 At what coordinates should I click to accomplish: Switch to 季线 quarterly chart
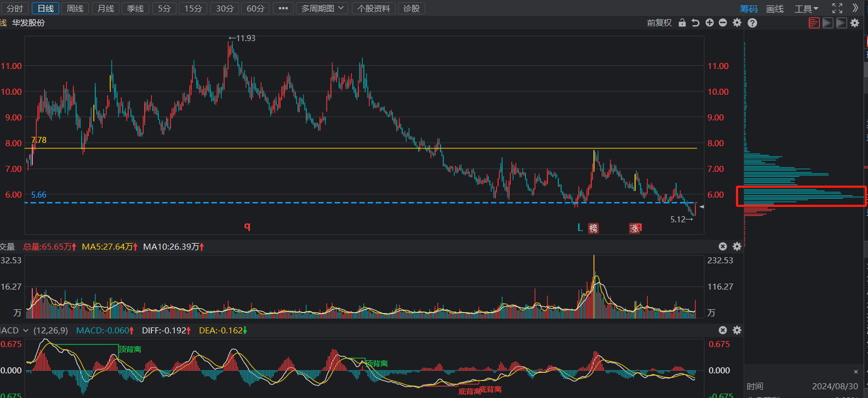(135, 9)
